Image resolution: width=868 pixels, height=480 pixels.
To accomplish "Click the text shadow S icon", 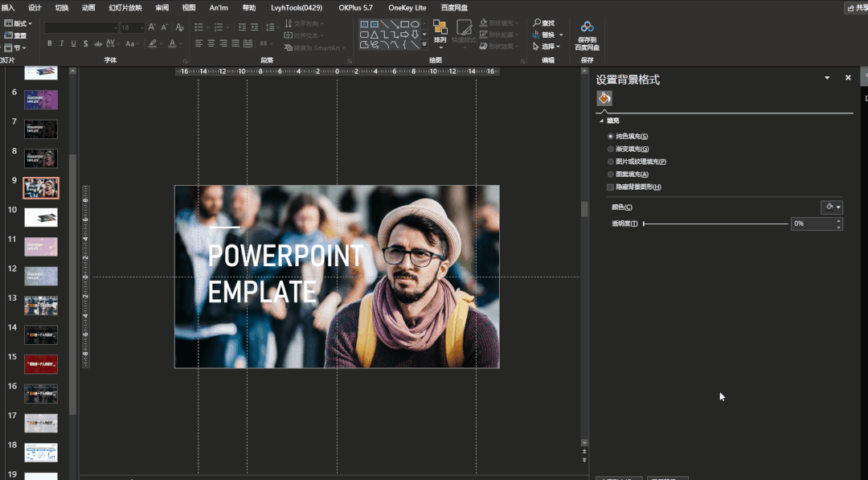I will coord(85,43).
